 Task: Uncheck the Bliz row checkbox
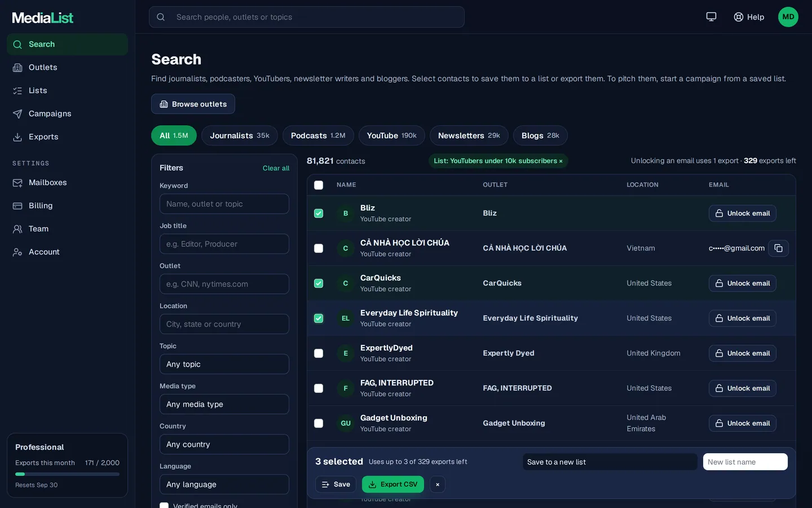coord(319,213)
